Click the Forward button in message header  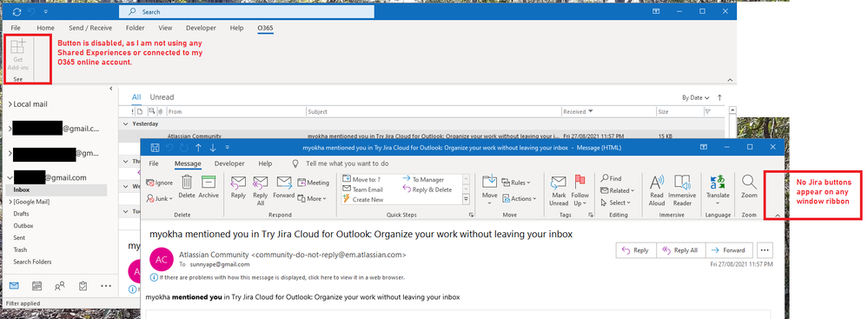(x=728, y=249)
